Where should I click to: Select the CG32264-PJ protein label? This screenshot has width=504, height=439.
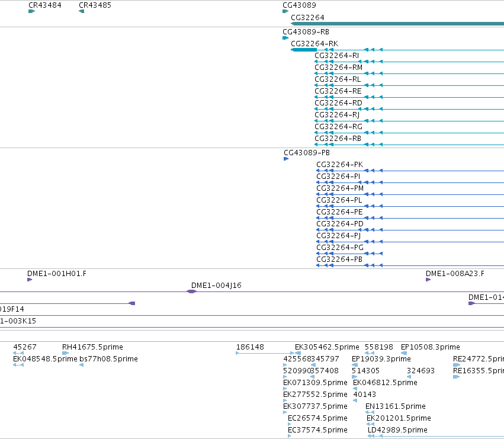click(x=338, y=236)
